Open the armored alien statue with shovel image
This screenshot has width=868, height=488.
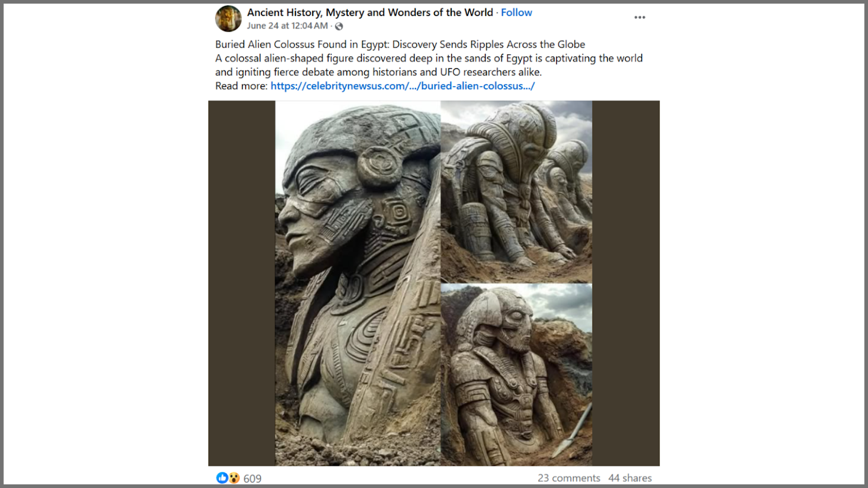click(516, 375)
